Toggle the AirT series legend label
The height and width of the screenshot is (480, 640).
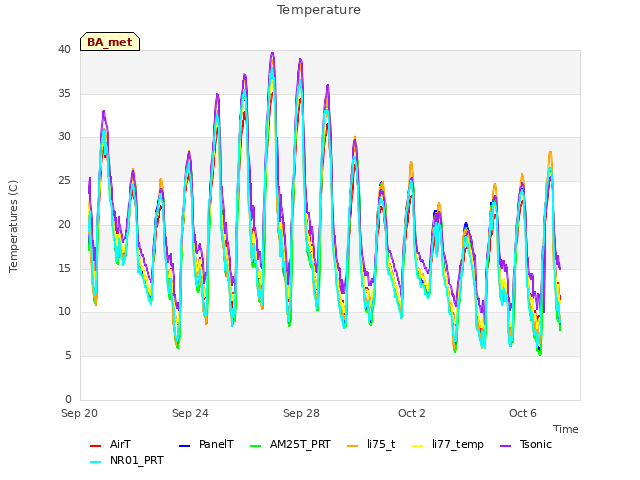tap(120, 444)
